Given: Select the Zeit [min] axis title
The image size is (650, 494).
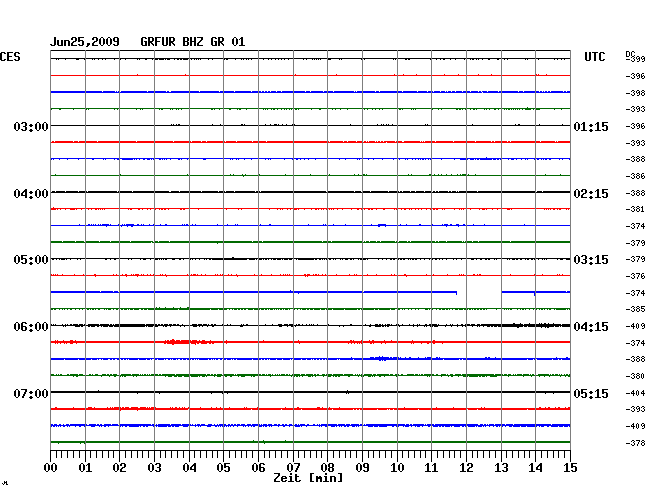Looking at the screenshot, I should 308,478.
